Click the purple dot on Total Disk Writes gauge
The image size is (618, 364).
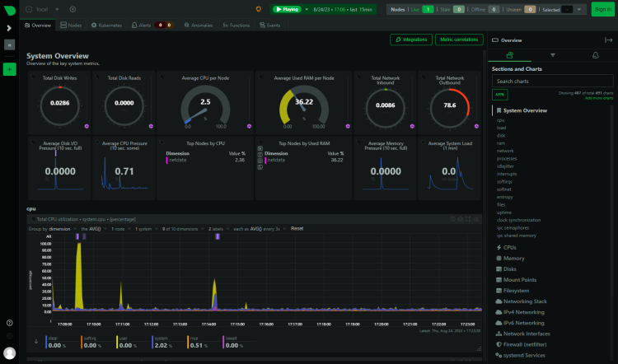point(87,127)
